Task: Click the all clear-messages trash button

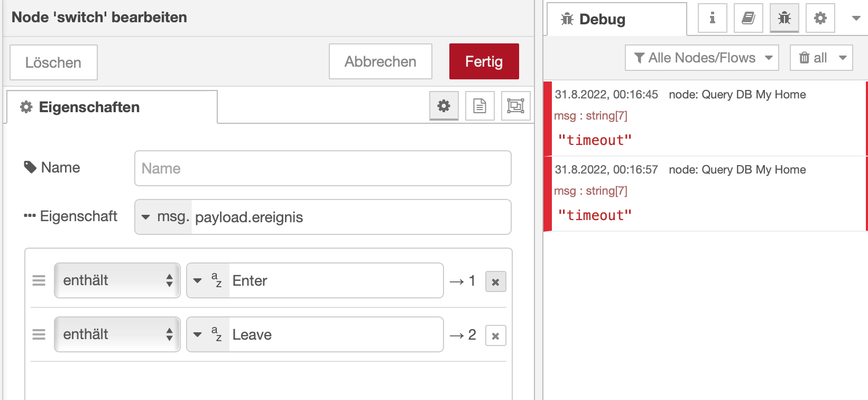Action: [x=813, y=58]
